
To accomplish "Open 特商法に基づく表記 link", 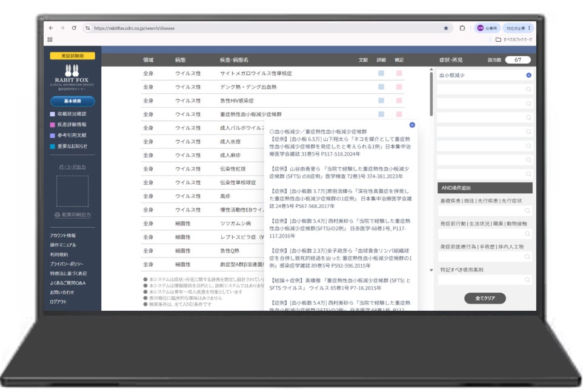I will [x=68, y=273].
